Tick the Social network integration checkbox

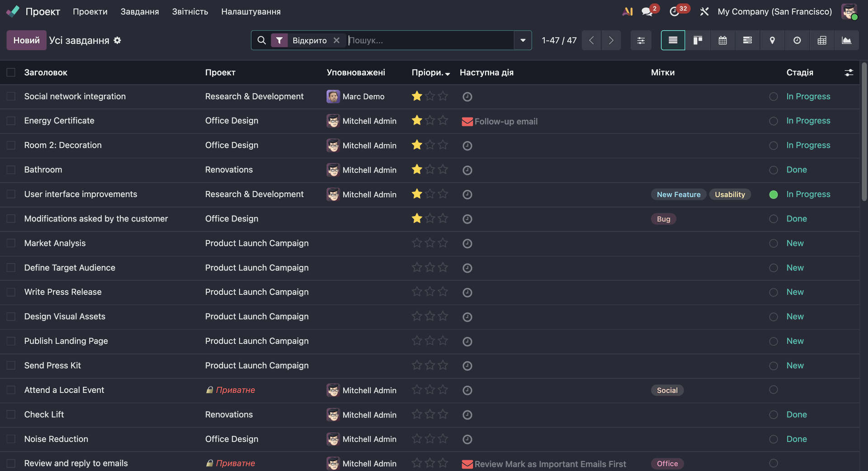pyautogui.click(x=11, y=96)
